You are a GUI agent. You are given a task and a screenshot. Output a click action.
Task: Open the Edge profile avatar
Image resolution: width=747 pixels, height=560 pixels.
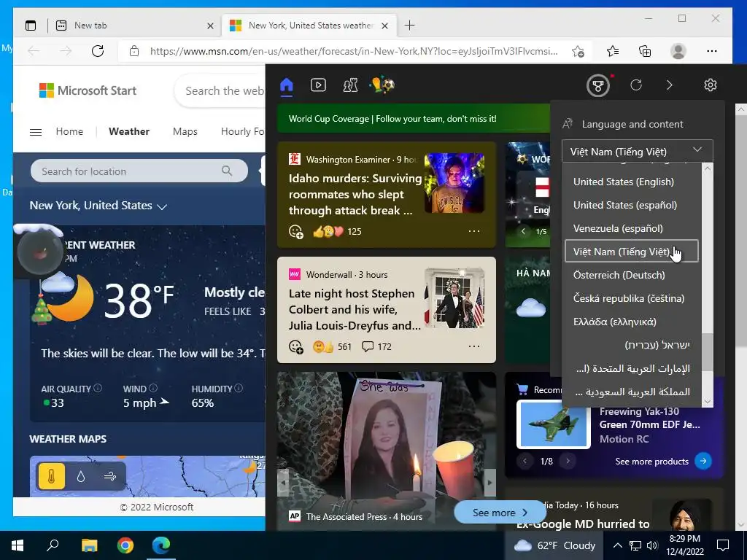pyautogui.click(x=678, y=51)
